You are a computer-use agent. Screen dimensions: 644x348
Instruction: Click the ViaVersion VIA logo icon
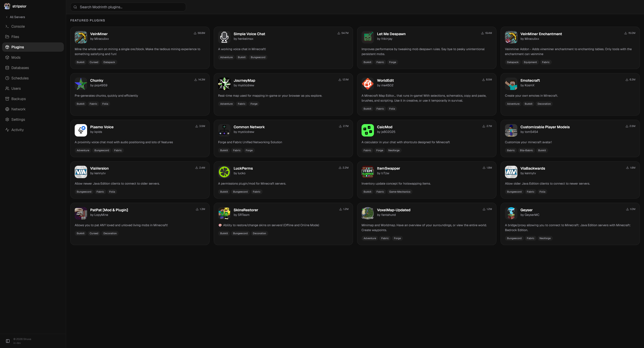pyautogui.click(x=81, y=172)
